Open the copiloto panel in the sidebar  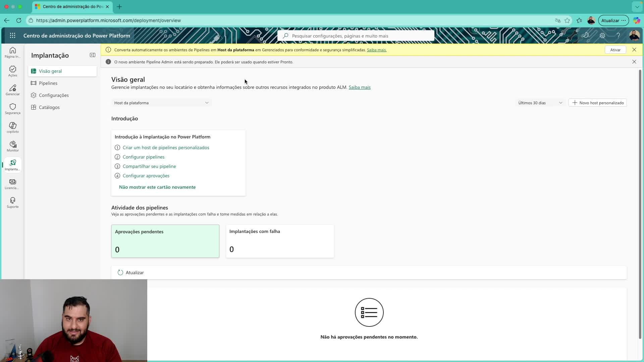[x=12, y=127]
